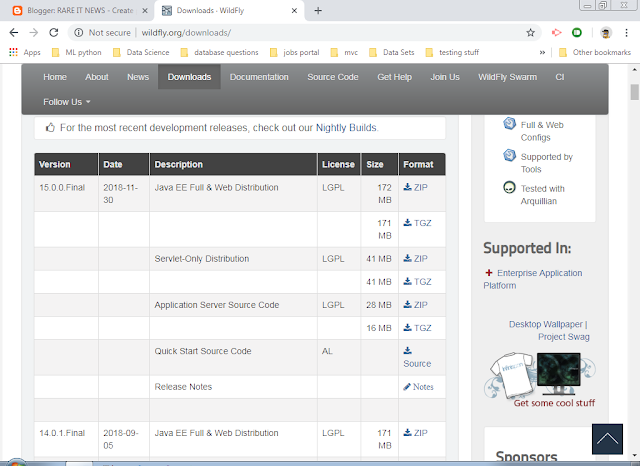Download Servlet-Only Distribution 41 MB TGZ

(x=417, y=282)
